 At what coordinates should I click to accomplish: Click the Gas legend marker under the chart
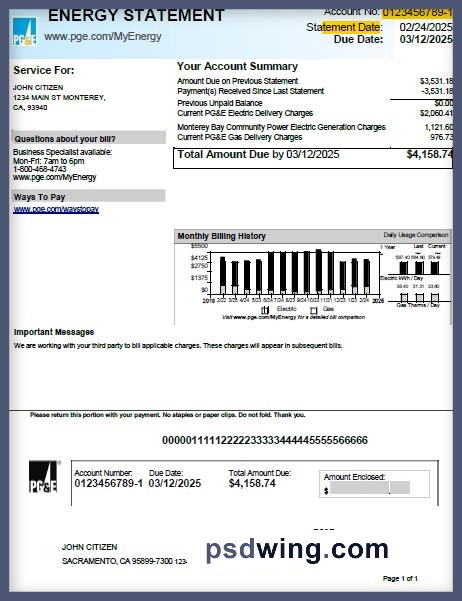314,310
